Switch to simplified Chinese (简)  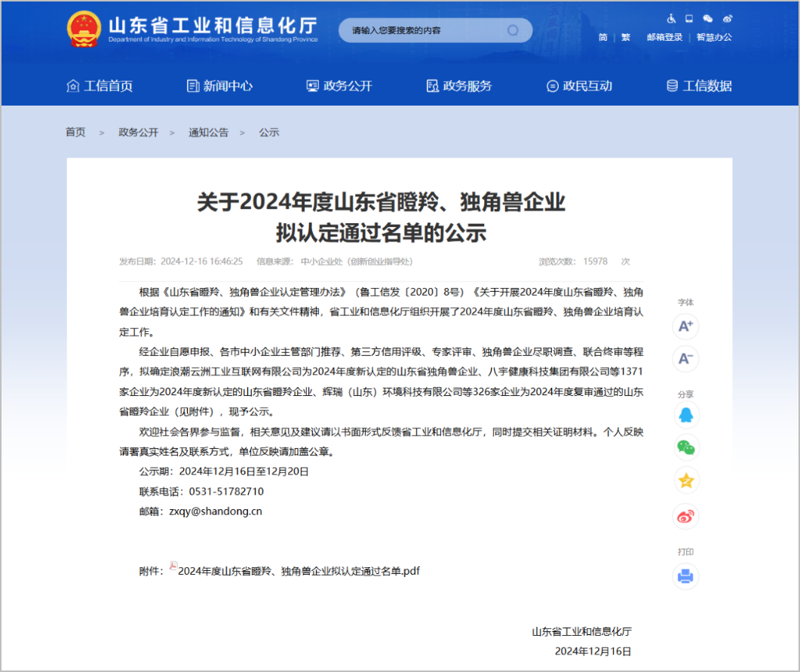tap(602, 37)
